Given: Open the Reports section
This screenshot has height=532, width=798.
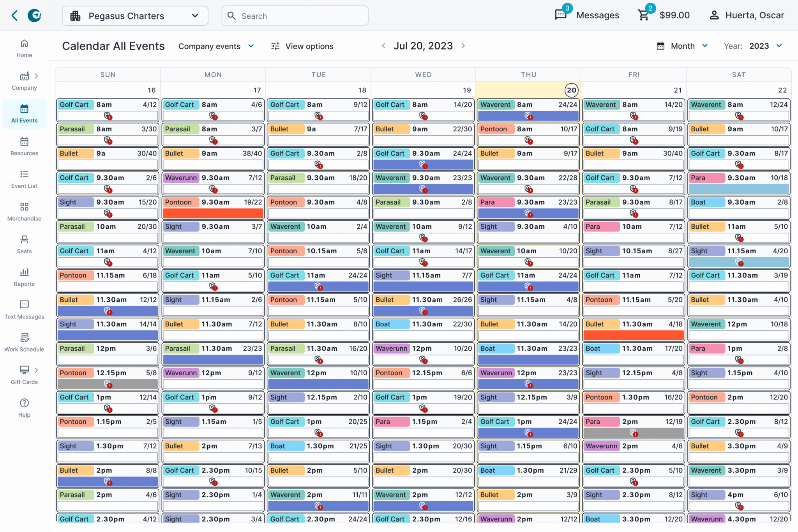Looking at the screenshot, I should 24,277.
